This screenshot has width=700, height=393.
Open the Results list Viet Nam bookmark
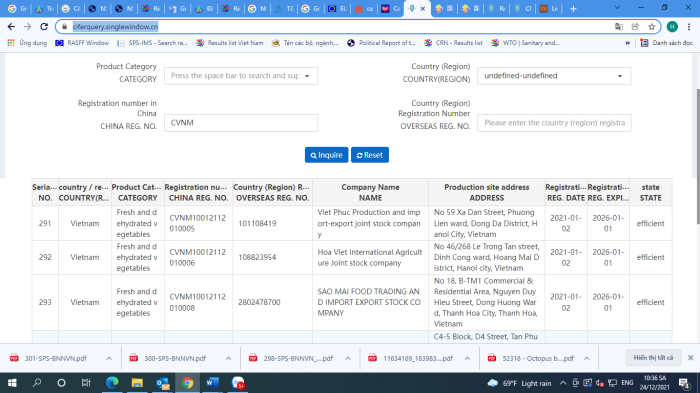point(229,43)
